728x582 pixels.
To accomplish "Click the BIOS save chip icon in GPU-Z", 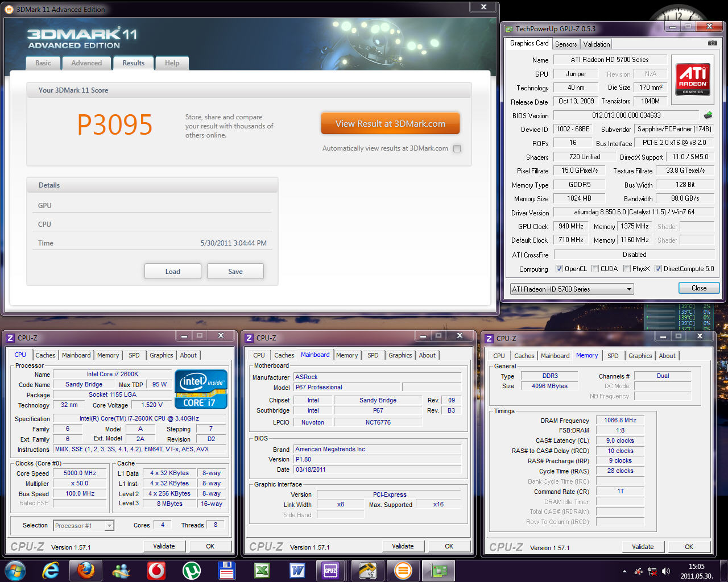I will pyautogui.click(x=708, y=115).
